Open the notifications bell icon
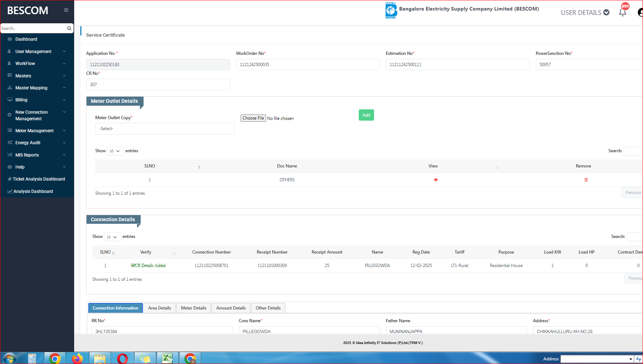Viewport: 643px width, 364px height. (623, 12)
